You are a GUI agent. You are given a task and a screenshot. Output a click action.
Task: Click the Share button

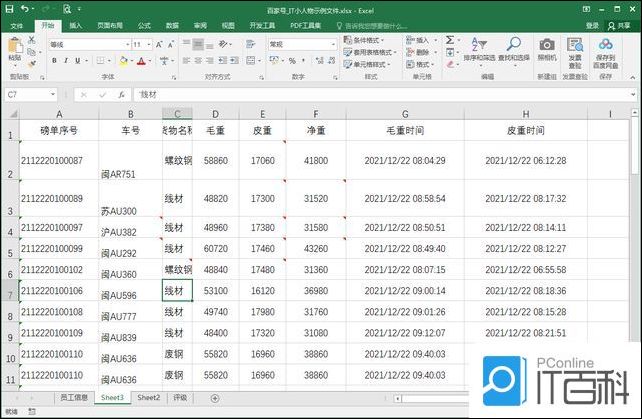click(619, 26)
